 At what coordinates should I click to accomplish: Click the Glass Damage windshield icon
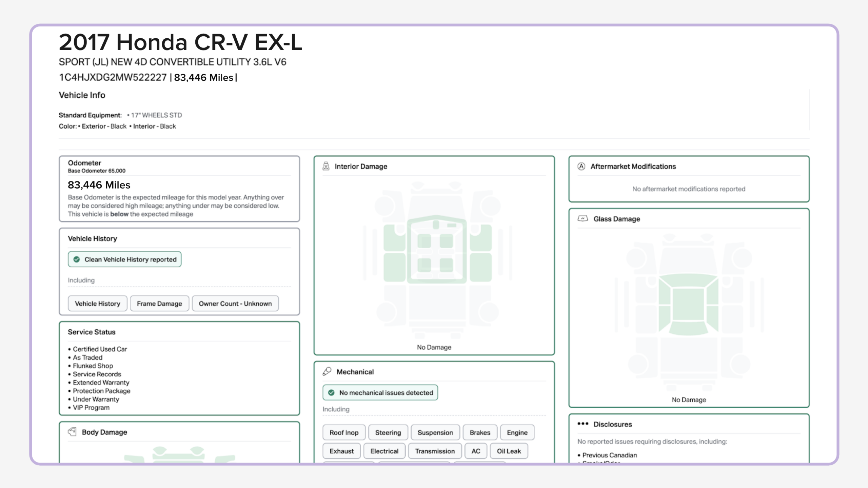[583, 218]
